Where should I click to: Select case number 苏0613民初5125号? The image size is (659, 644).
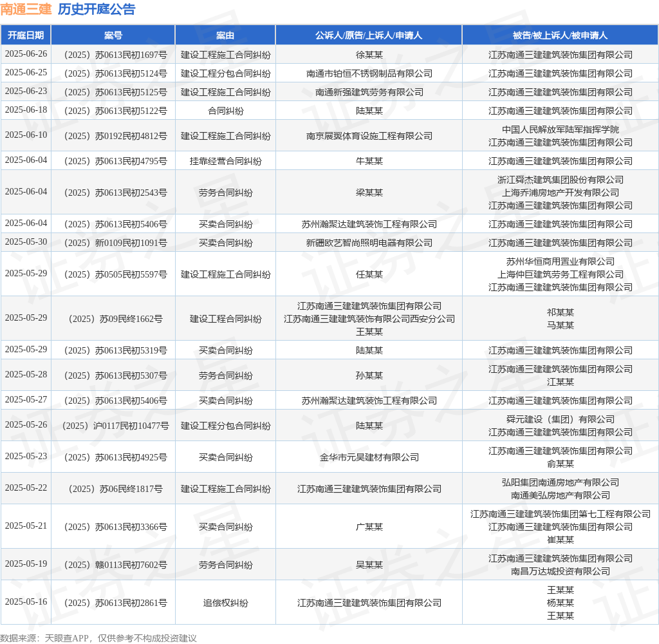(116, 92)
